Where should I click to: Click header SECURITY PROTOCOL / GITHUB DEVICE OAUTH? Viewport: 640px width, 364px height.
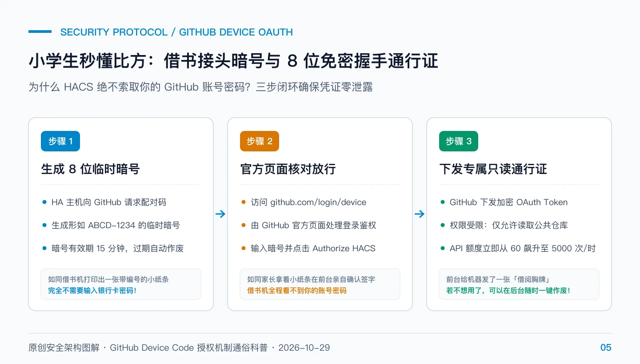[x=176, y=32]
